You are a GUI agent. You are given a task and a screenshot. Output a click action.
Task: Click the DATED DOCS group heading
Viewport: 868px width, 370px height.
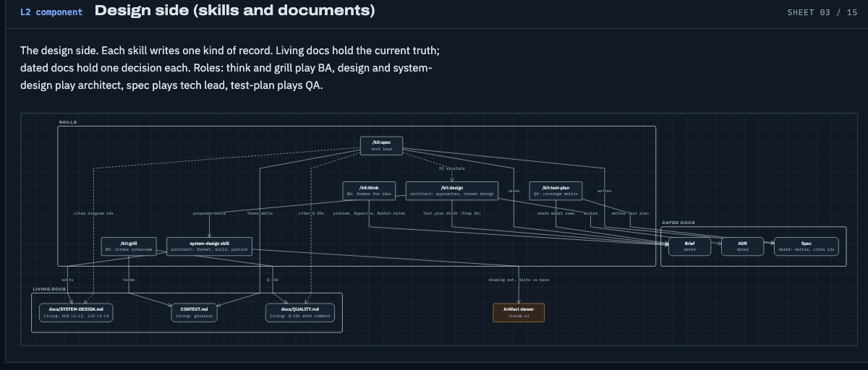point(678,223)
